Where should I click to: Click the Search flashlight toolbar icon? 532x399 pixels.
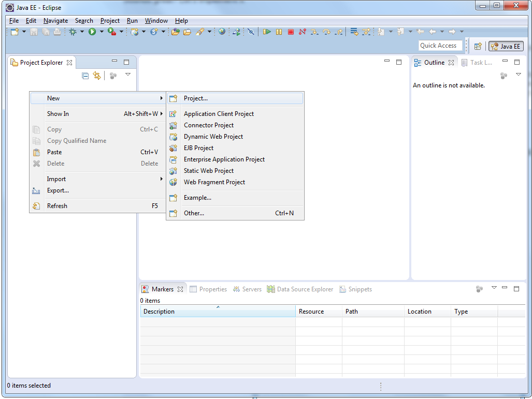click(x=200, y=32)
